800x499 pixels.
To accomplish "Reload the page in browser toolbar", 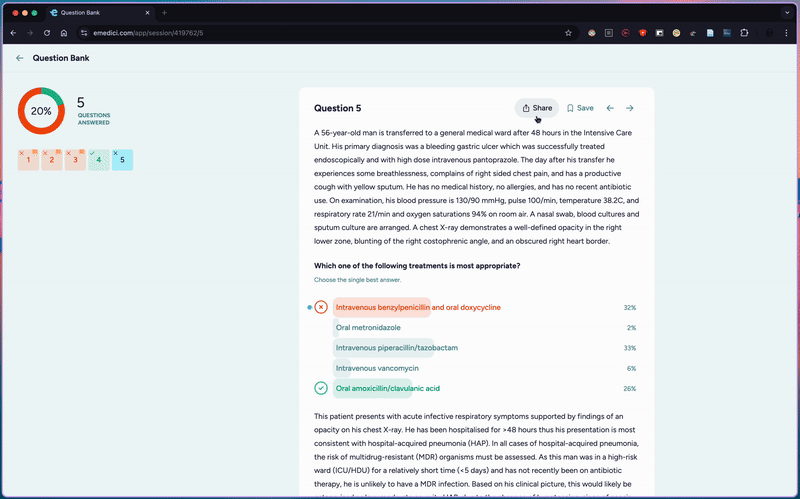I will (x=47, y=33).
